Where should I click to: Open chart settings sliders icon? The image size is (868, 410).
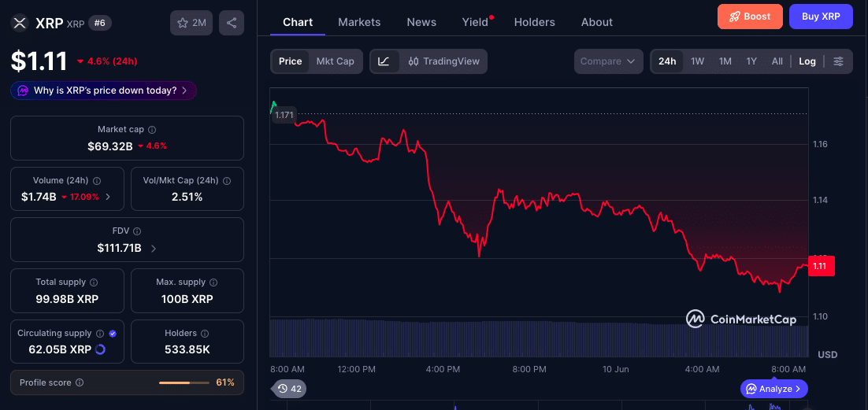pos(839,61)
